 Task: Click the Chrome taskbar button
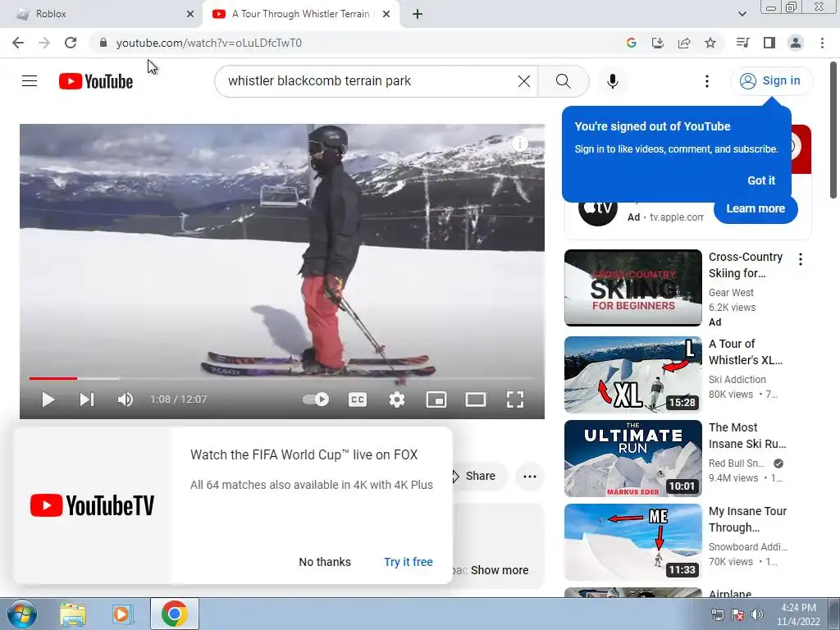pyautogui.click(x=174, y=614)
